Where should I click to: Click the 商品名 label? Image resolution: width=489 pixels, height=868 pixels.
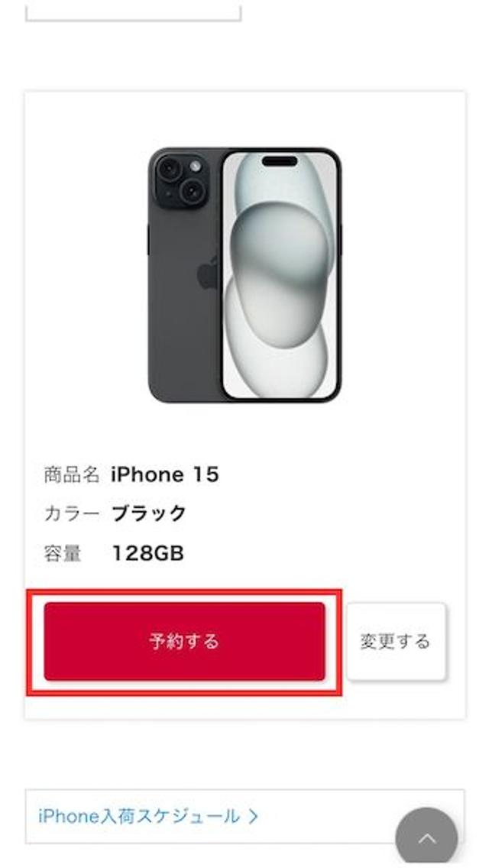[x=72, y=474]
